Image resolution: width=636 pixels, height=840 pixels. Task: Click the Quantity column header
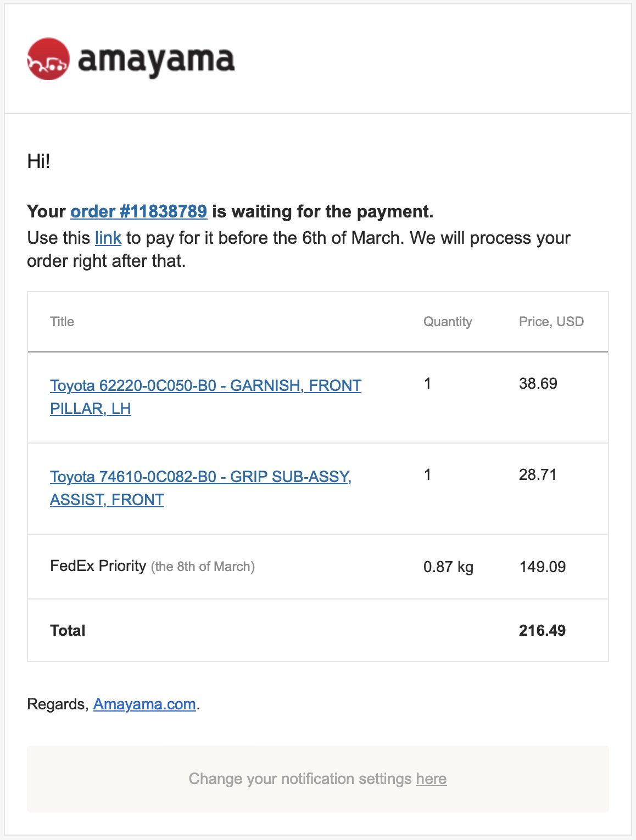(x=448, y=322)
